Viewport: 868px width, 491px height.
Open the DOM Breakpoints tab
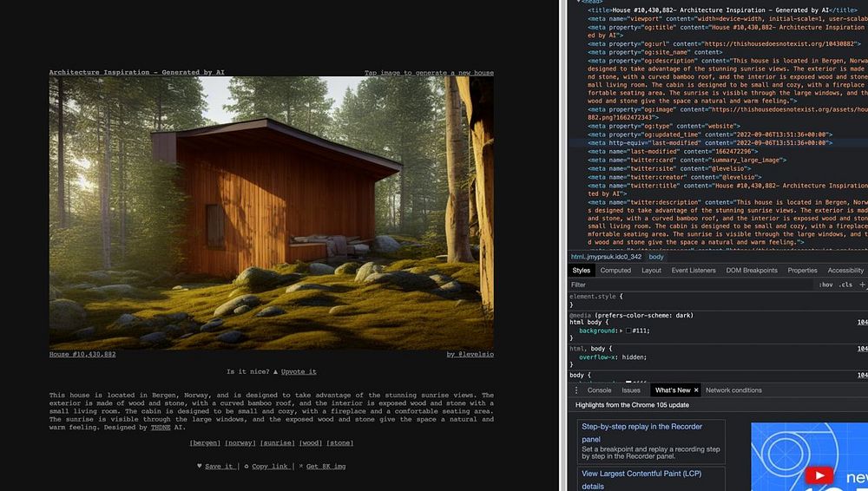pos(752,270)
